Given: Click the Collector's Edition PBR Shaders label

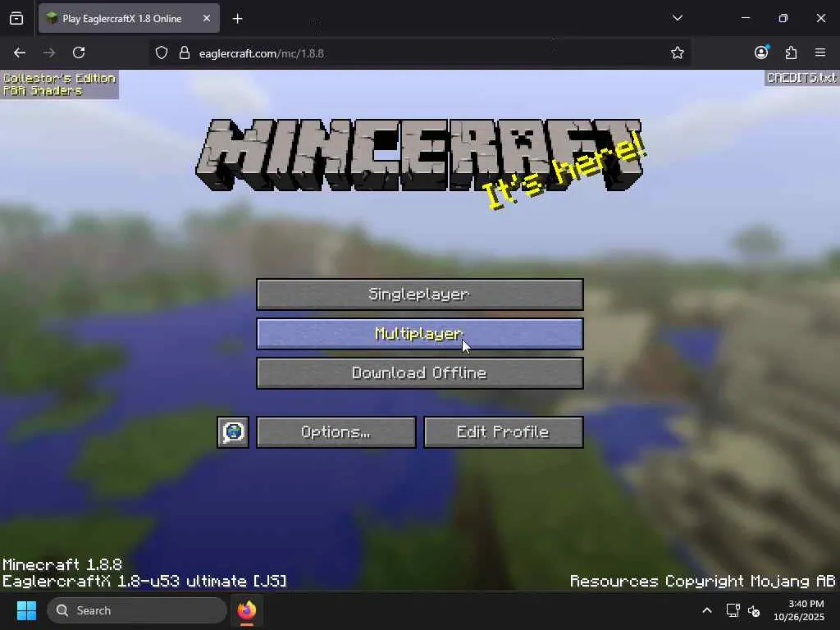Looking at the screenshot, I should [x=59, y=84].
